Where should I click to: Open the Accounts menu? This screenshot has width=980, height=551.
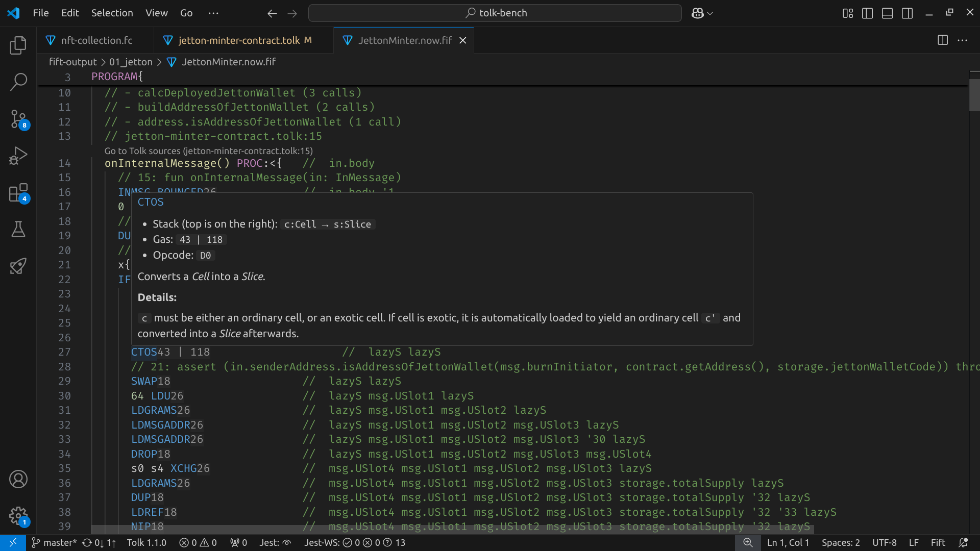click(x=18, y=479)
